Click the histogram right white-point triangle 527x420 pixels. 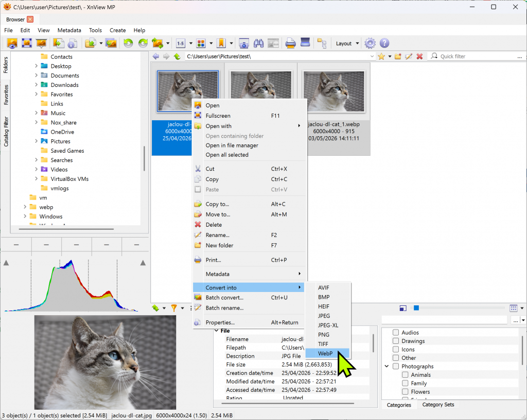pos(143,263)
